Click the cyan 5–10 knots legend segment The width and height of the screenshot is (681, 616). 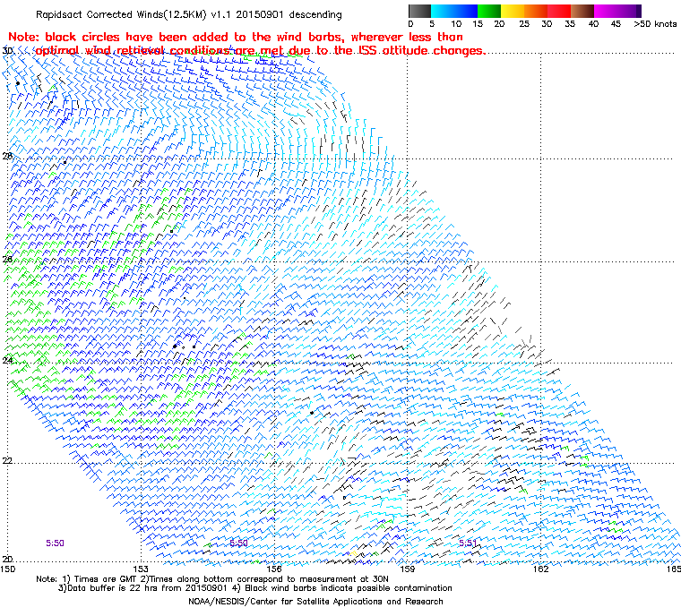point(443,11)
